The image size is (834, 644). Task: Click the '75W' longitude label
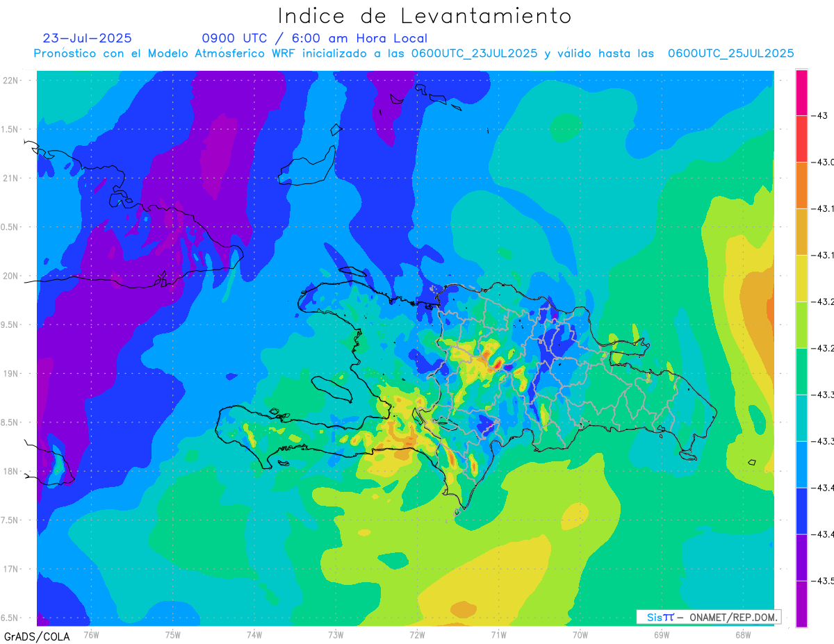(x=172, y=634)
